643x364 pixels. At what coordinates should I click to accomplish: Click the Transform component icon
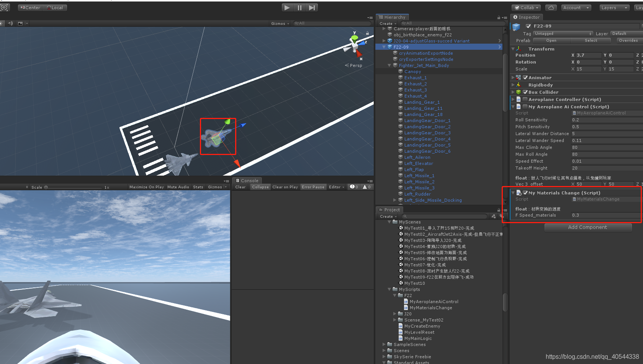(x=519, y=49)
